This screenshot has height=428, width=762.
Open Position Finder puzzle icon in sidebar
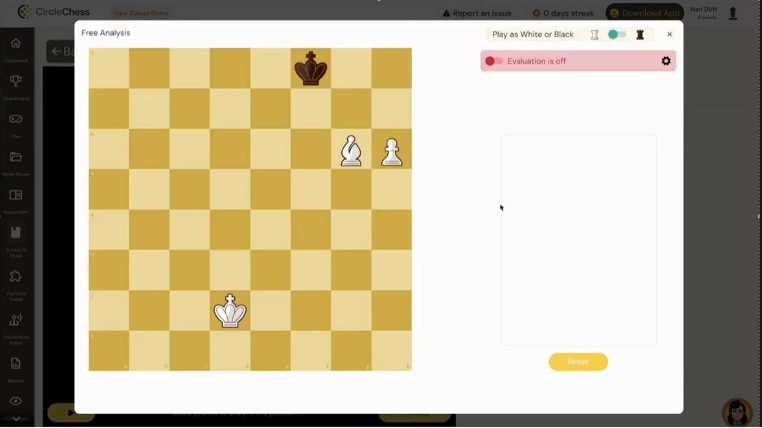[x=16, y=278]
